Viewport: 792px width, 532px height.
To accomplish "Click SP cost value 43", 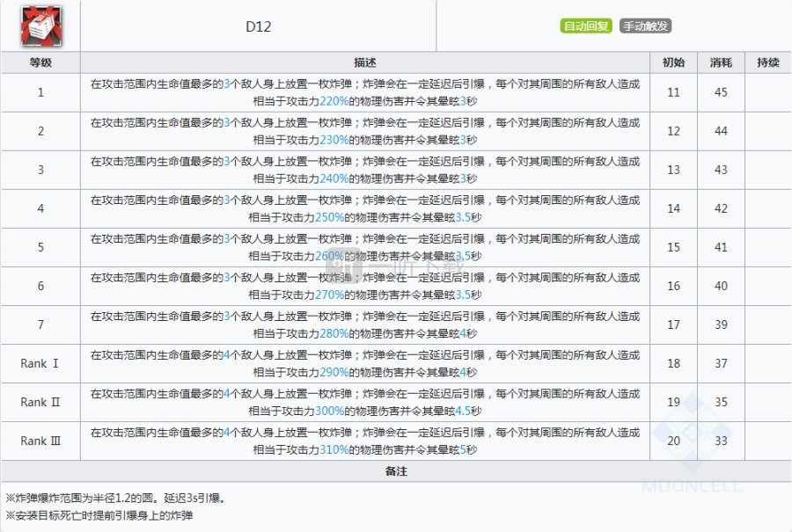I will click(721, 170).
